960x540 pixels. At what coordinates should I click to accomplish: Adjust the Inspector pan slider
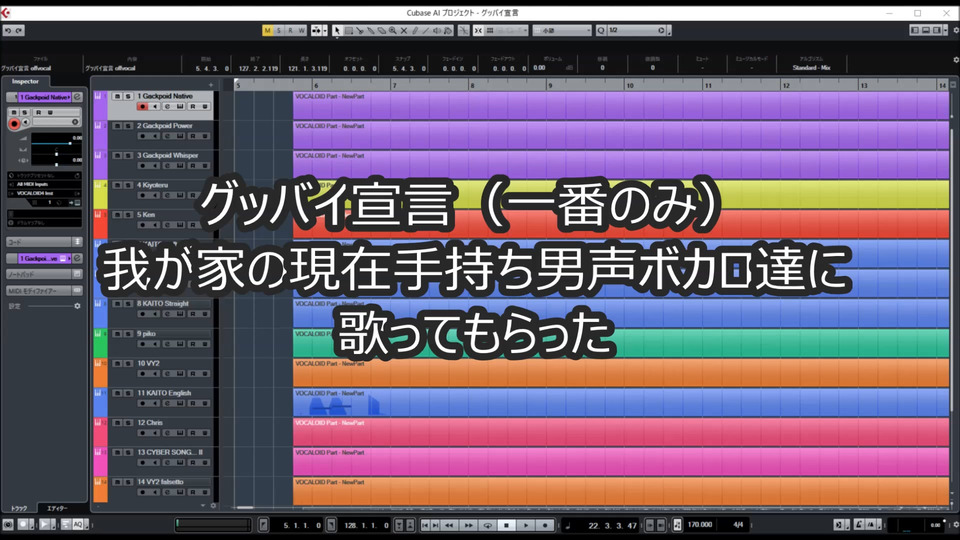point(56,152)
